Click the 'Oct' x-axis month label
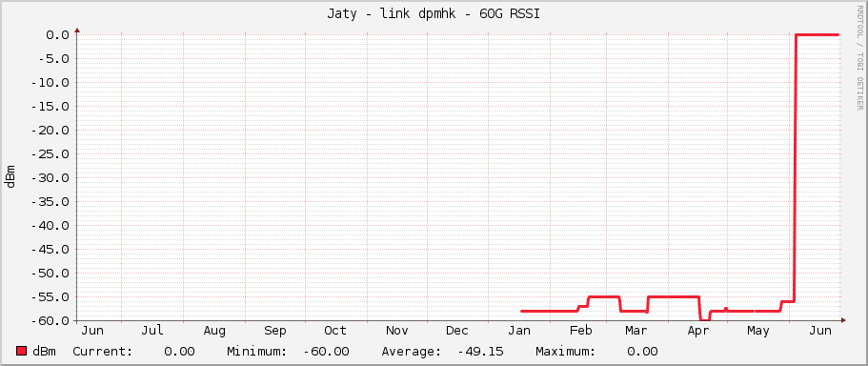This screenshot has height=366, width=868. click(335, 331)
